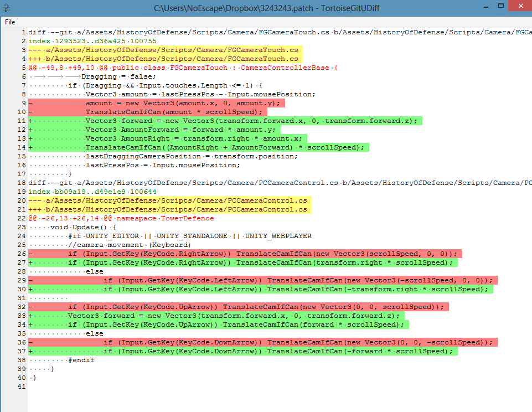Click added line 'TranslateCamIfCan((AmountRight + AmountForward)'
Viewport: 532px width, 412px height.
coord(199,147)
